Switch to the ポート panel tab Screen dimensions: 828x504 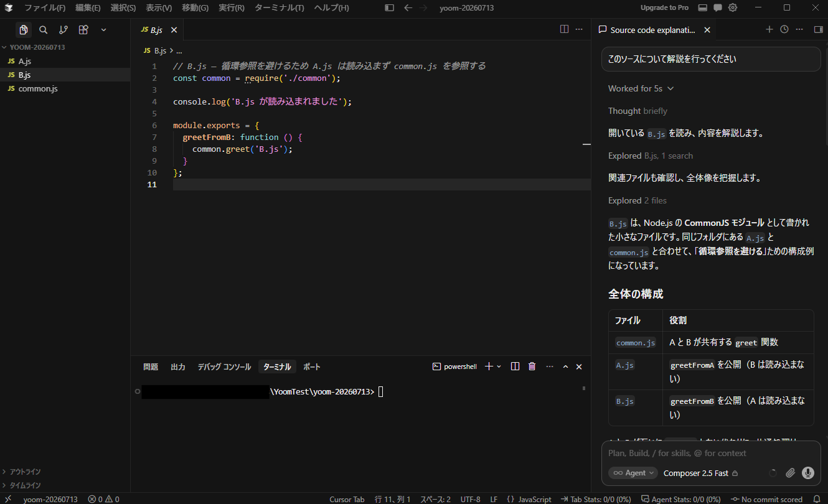tap(312, 367)
